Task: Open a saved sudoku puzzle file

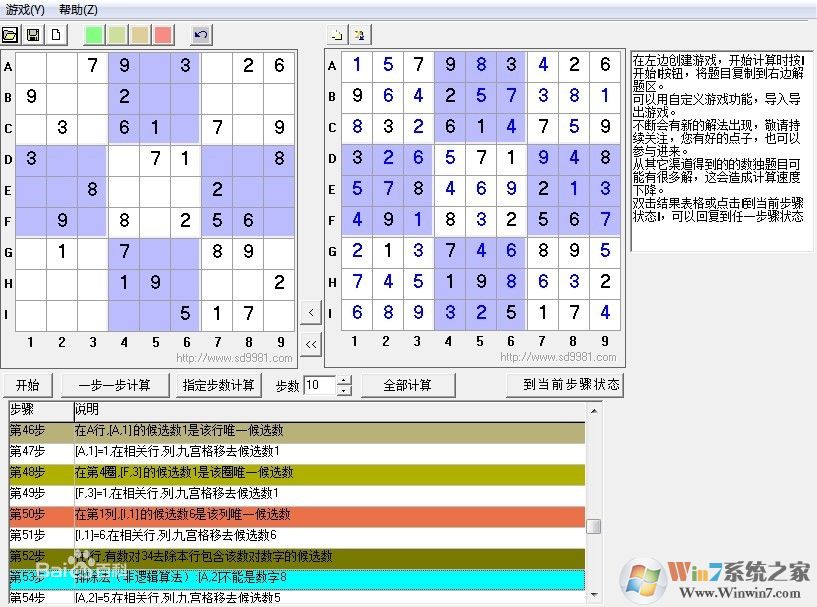Action: pos(11,33)
